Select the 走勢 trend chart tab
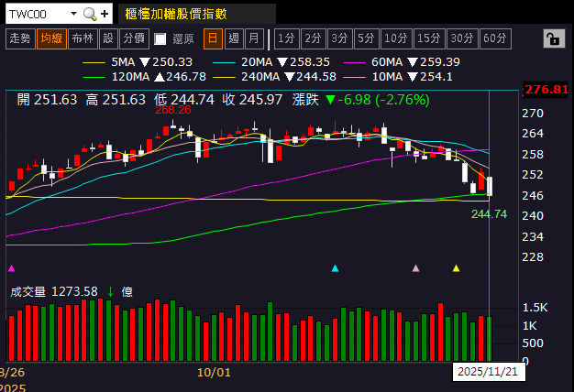 pos(19,38)
